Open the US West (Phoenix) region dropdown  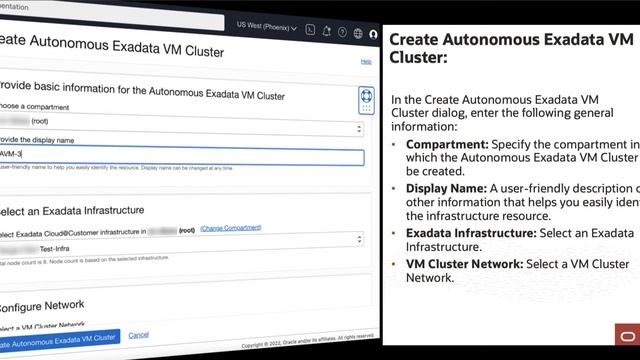click(x=267, y=27)
